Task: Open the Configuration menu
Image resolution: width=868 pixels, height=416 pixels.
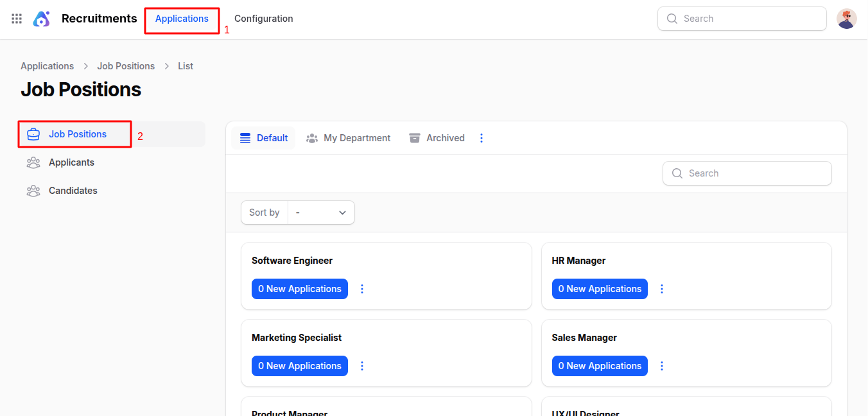Action: pyautogui.click(x=263, y=19)
